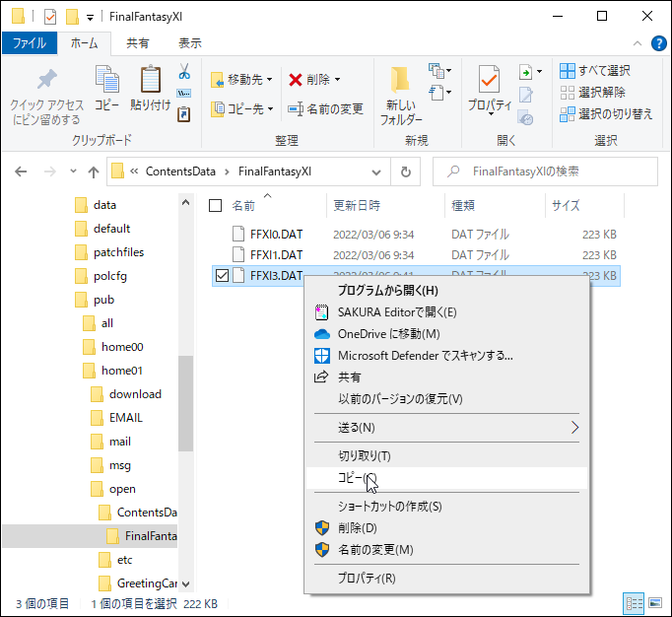Open the quick access toolbar customize dropdown
This screenshot has width=672, height=617.
pyautogui.click(x=90, y=18)
